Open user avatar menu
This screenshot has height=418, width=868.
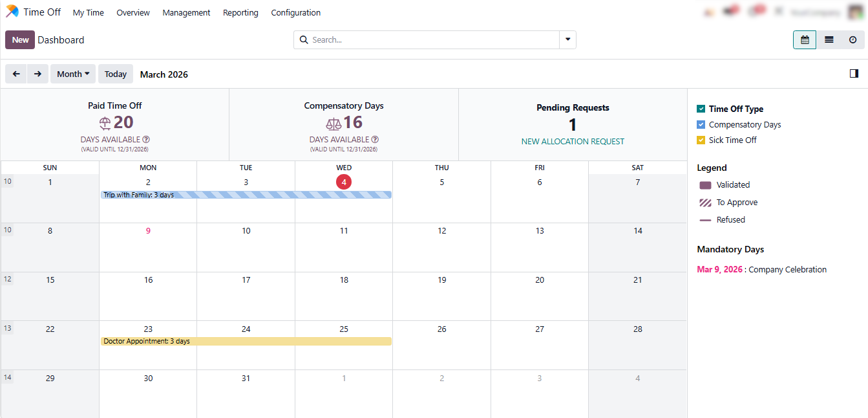tap(856, 12)
